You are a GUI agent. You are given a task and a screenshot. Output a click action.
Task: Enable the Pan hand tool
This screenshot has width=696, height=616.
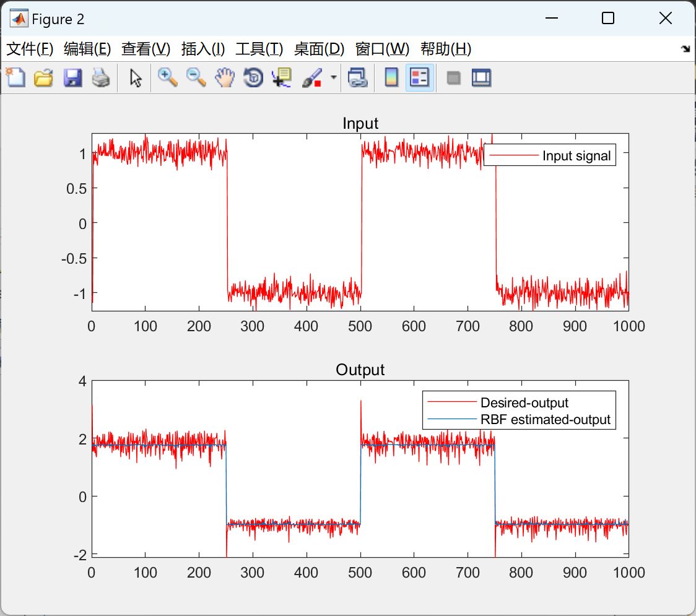coord(225,77)
